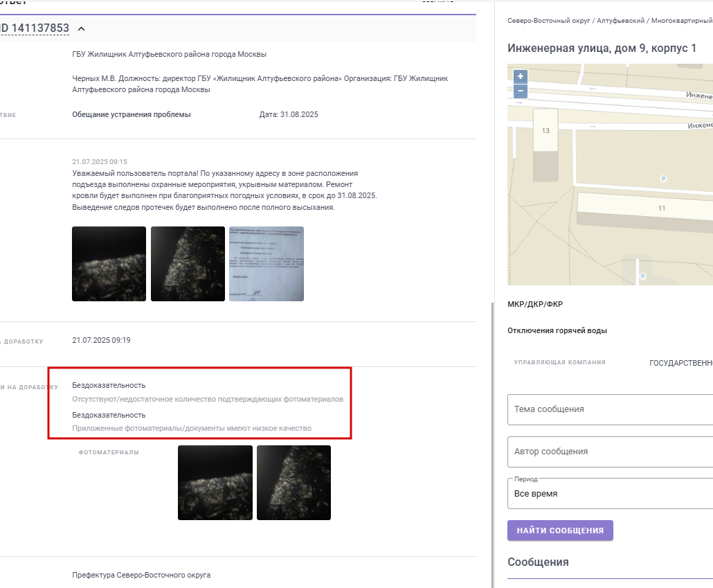This screenshot has width=713, height=588.
Task: Click the Северо-Восточный округ breadcrumb
Action: 549,21
